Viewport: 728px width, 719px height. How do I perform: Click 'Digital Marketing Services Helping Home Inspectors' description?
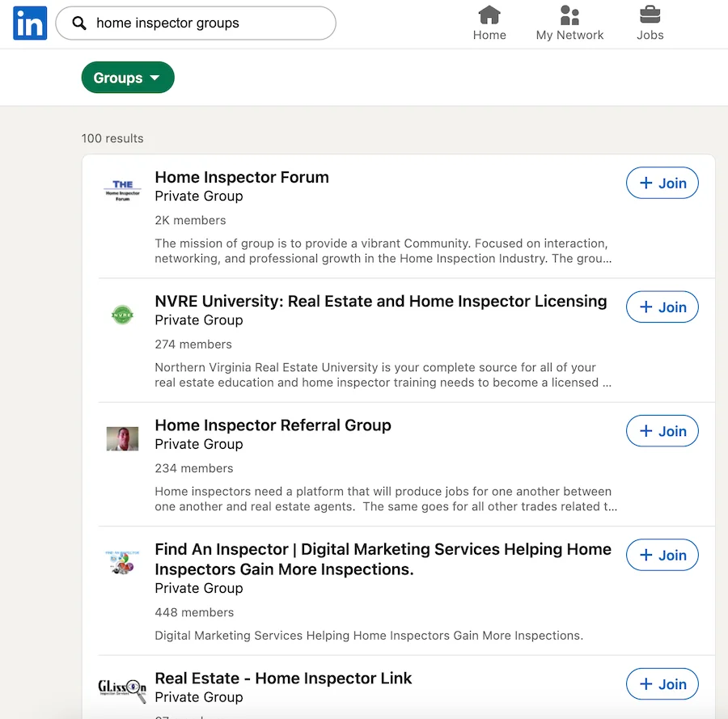[369, 636]
